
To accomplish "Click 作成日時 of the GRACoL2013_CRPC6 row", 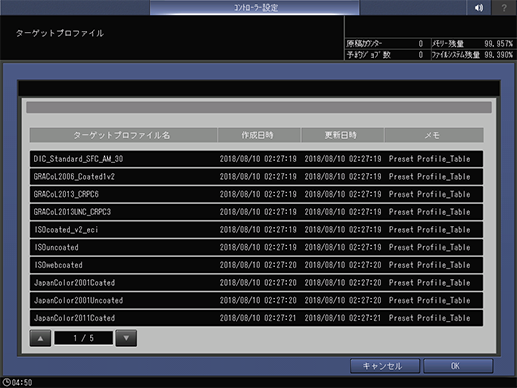I will coord(258,194).
